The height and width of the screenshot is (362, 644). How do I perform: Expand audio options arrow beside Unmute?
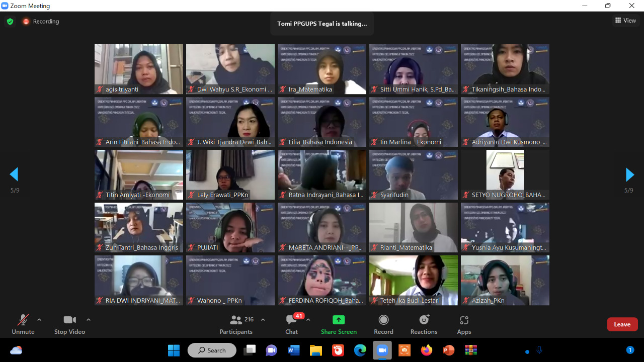pos(39,319)
